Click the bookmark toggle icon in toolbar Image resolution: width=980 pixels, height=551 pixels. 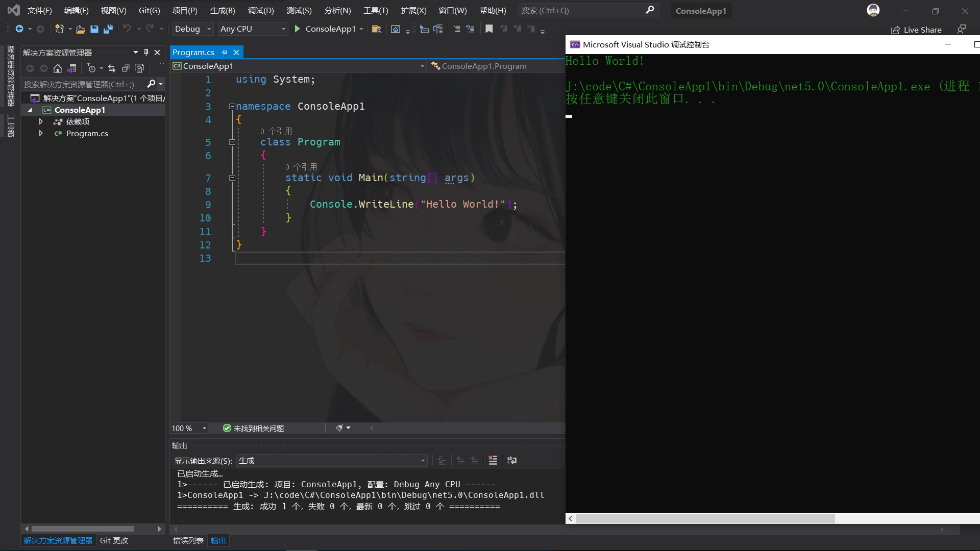click(x=489, y=29)
